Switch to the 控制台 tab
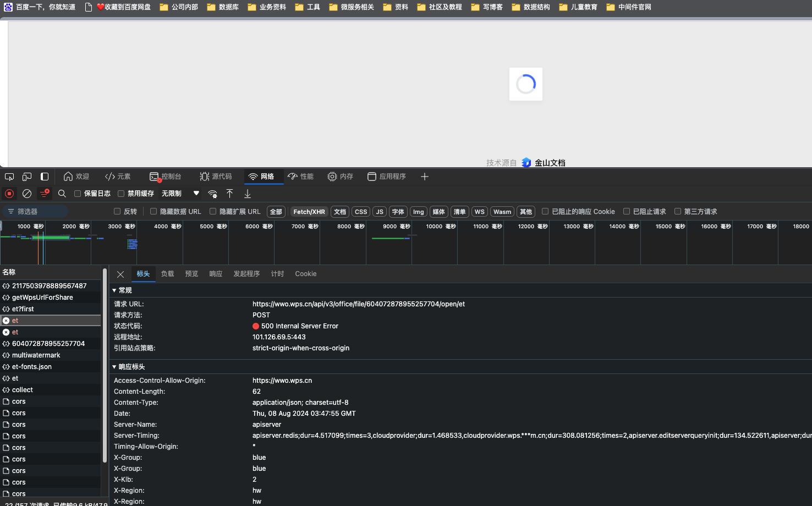This screenshot has height=506, width=812. pyautogui.click(x=165, y=177)
